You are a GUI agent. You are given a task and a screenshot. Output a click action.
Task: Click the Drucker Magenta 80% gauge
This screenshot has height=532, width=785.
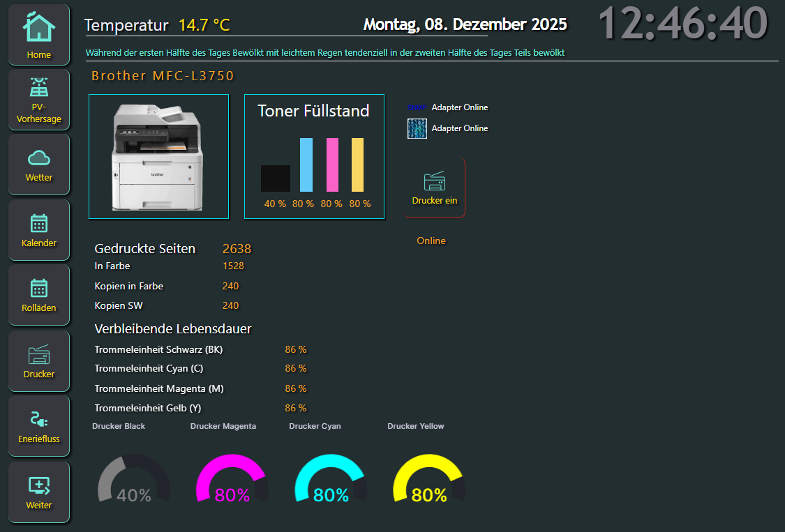pyautogui.click(x=232, y=478)
